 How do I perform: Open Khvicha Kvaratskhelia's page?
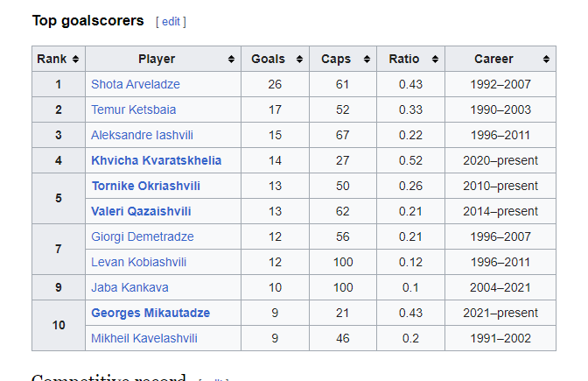[156, 161]
